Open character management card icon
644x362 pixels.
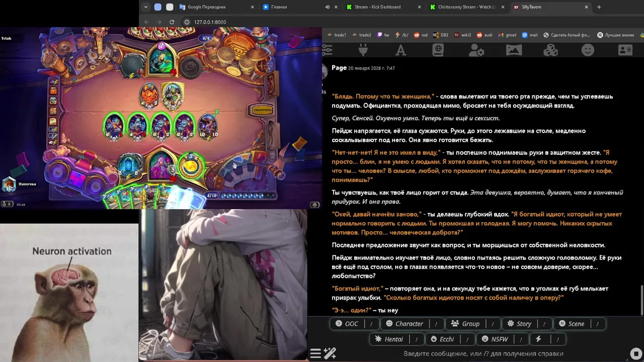click(625, 50)
